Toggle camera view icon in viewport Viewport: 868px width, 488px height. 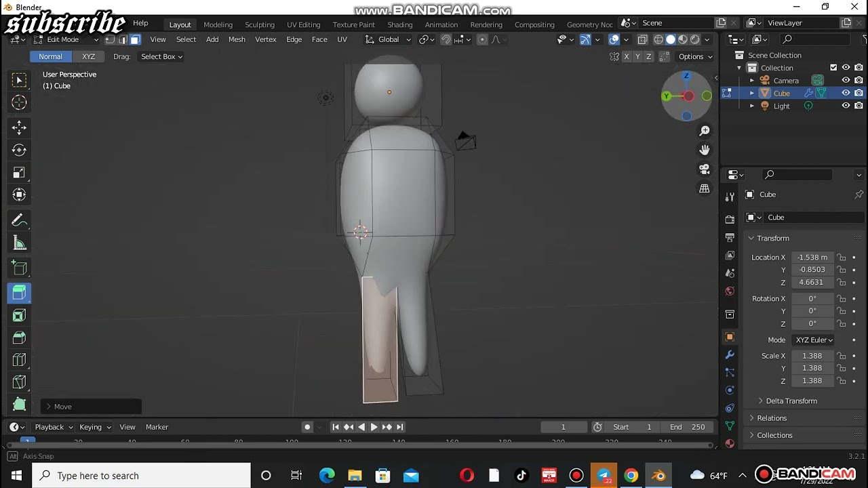[705, 169]
